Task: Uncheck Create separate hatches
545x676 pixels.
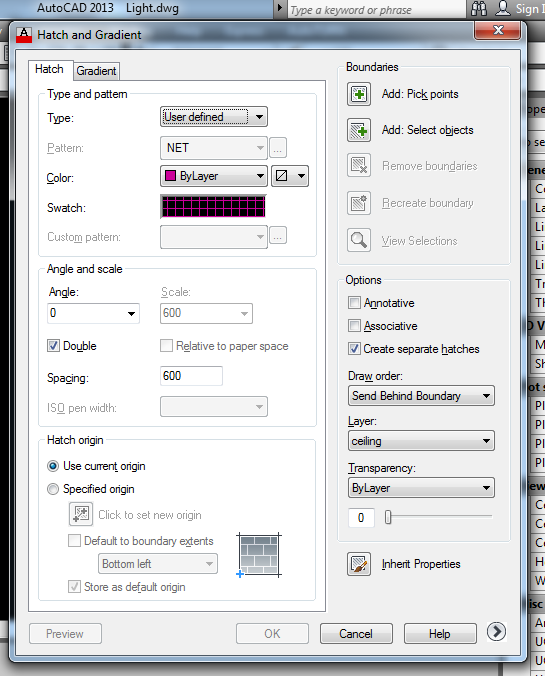Action: pos(354,348)
